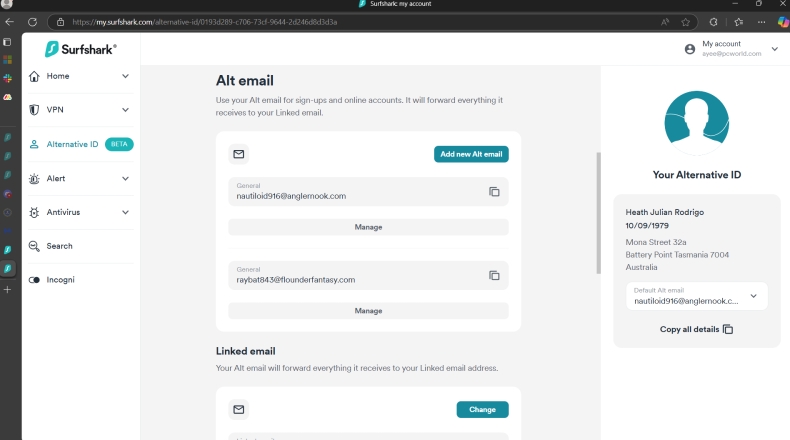Screen dimensions: 790x440
Task: Copy the nautiloid916@anglernook.com alt email
Action: tap(494, 191)
